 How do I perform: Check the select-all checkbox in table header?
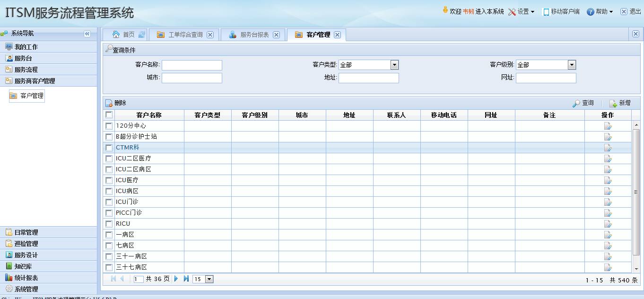[x=109, y=114]
